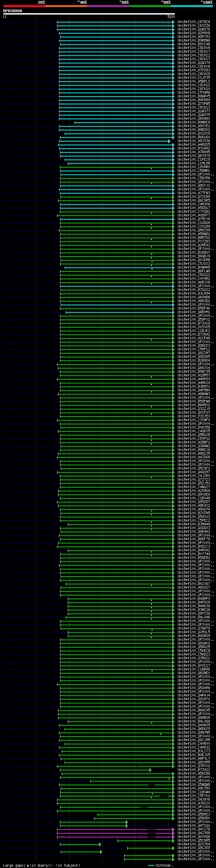Click the Large gaps legend text
Viewport: 216px width, 868px height.
(42, 865)
